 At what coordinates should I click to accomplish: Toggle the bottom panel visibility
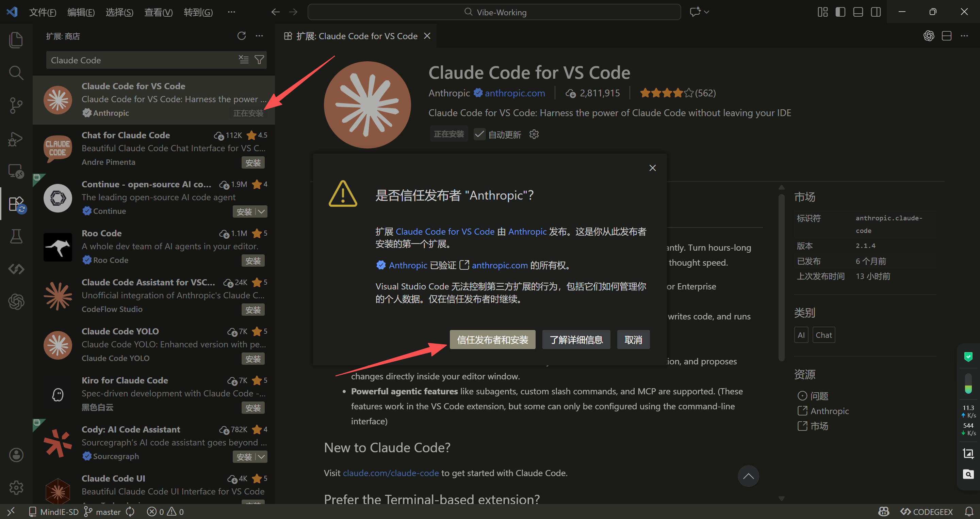coord(857,12)
